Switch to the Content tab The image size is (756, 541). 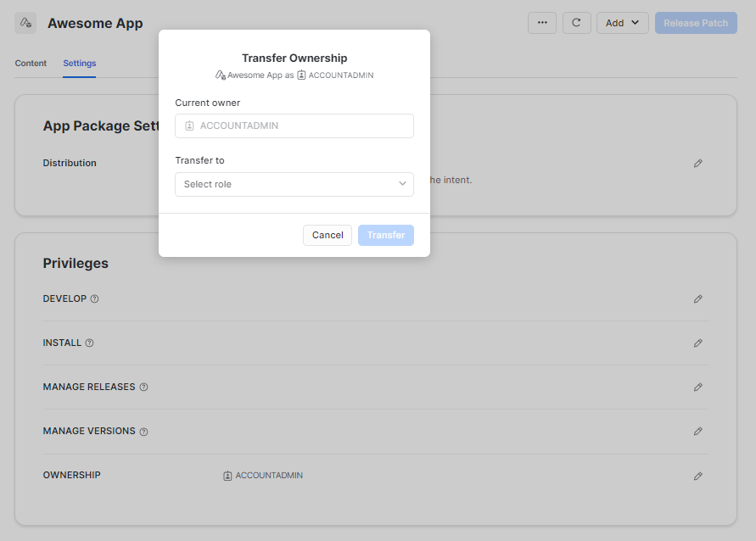[31, 63]
